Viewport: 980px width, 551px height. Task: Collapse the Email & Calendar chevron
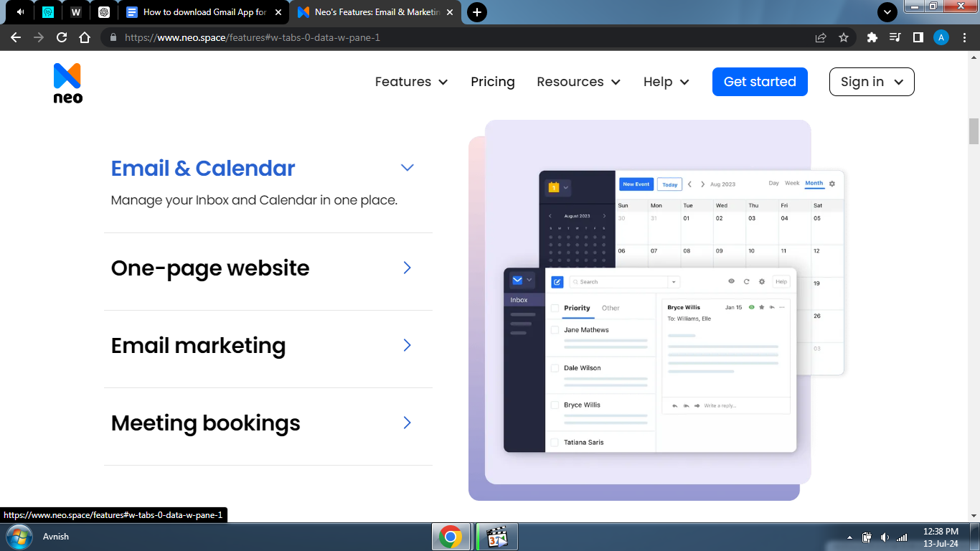coord(407,168)
